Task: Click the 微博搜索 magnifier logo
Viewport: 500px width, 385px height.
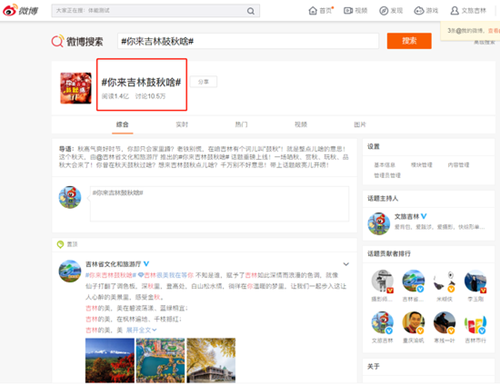Action: (57, 41)
